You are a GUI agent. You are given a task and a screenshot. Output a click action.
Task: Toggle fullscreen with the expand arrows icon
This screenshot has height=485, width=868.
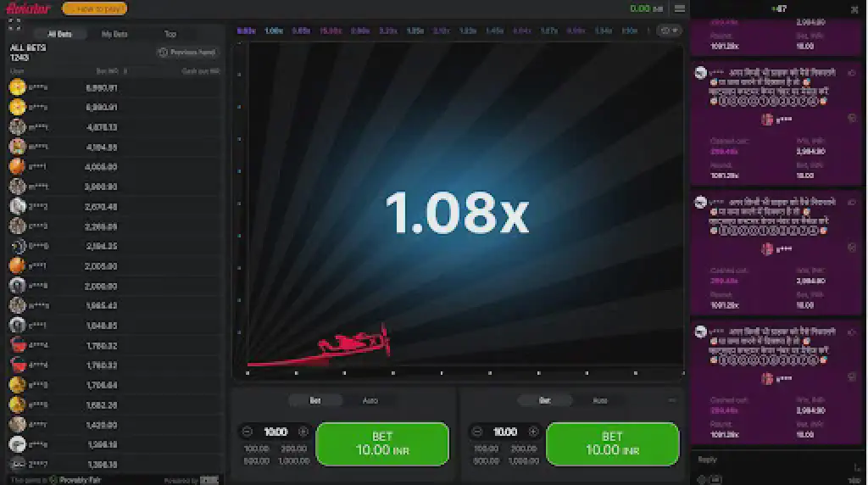(x=14, y=25)
